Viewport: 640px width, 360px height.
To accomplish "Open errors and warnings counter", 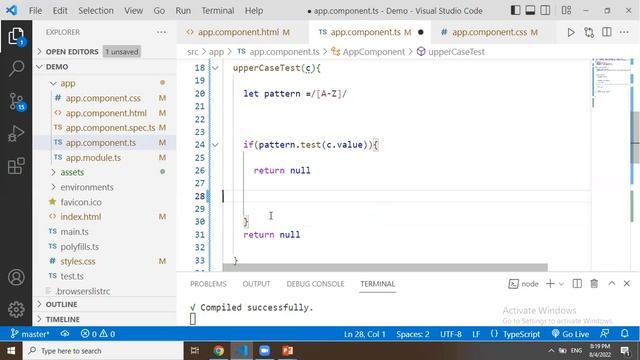I will pos(98,334).
